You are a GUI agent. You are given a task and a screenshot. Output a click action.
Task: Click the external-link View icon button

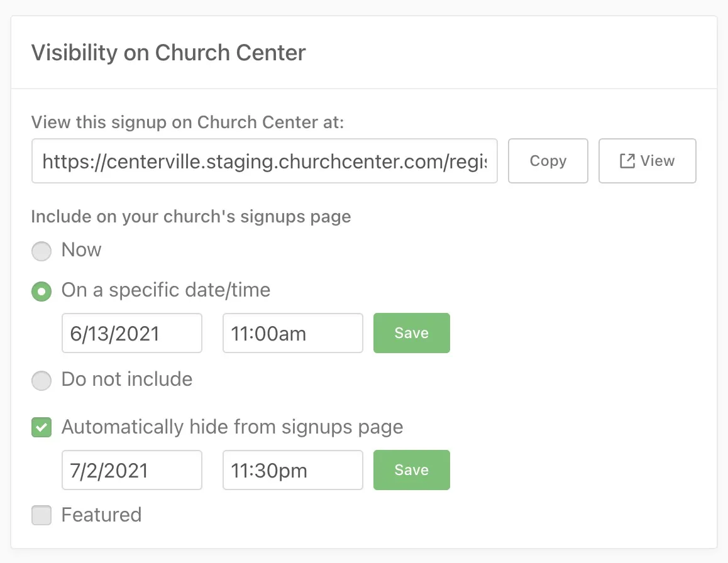coord(647,161)
